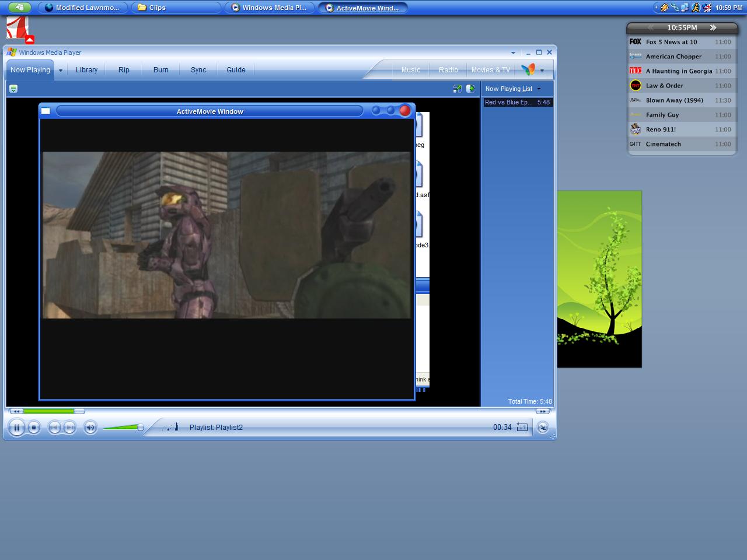Expand the arrow next to the Now Playing tab
The height and width of the screenshot is (560, 747).
tap(60, 69)
